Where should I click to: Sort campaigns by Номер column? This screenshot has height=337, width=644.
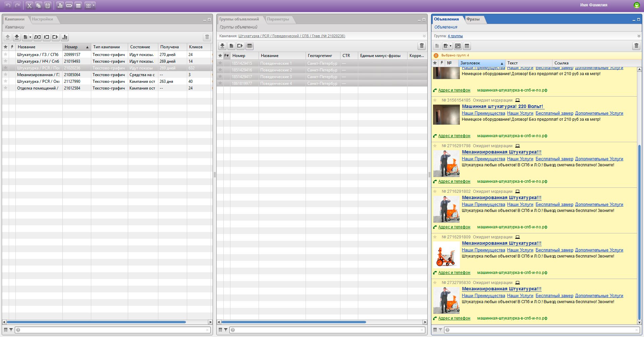click(77, 47)
